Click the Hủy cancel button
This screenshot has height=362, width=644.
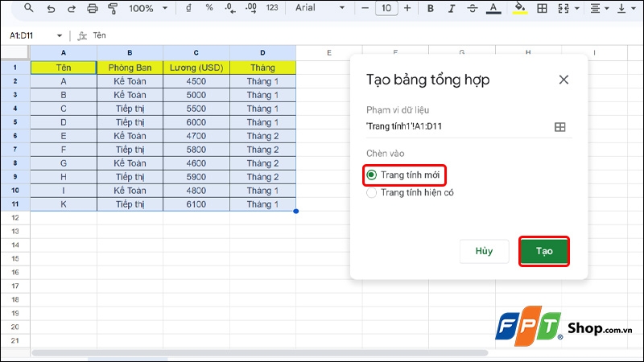pos(485,251)
